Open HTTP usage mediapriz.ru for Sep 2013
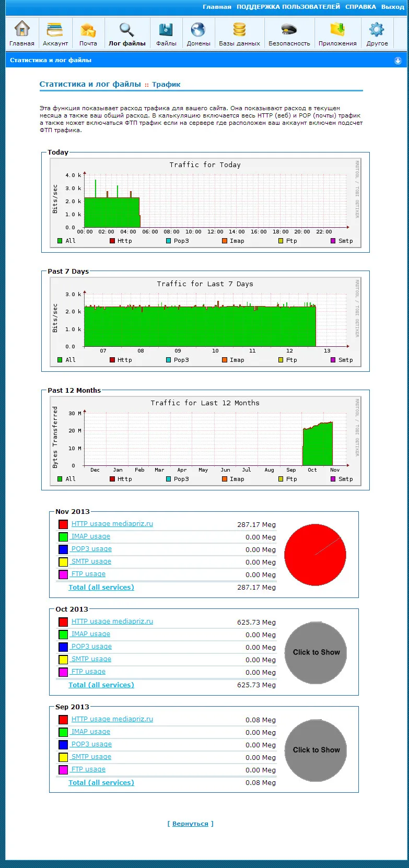Viewport: 409px width, 868px height. click(112, 719)
